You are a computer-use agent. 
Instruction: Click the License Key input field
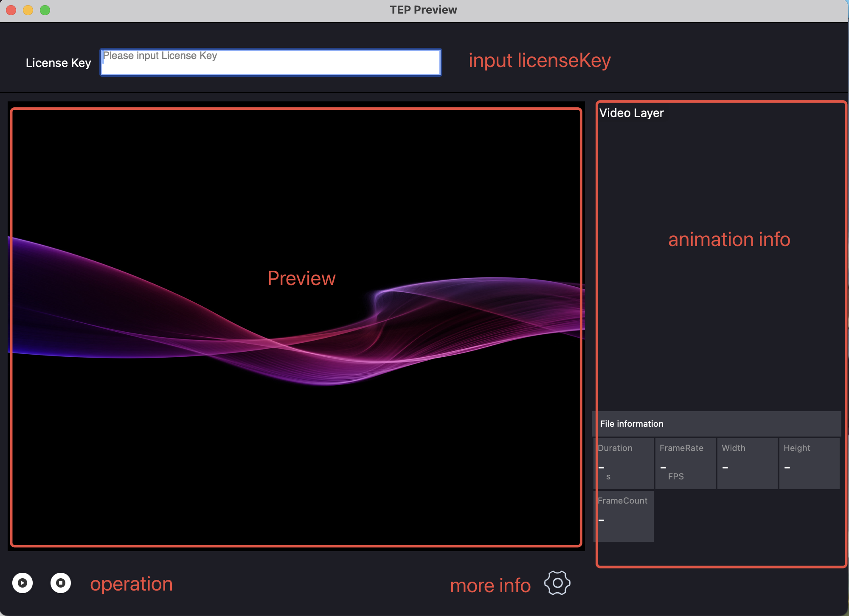point(271,62)
